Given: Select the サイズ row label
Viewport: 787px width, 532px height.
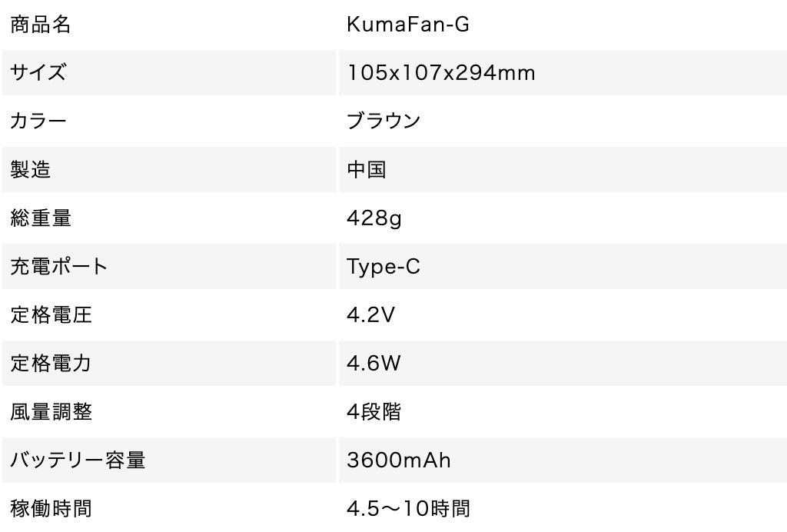Looking at the screenshot, I should pyautogui.click(x=38, y=73).
